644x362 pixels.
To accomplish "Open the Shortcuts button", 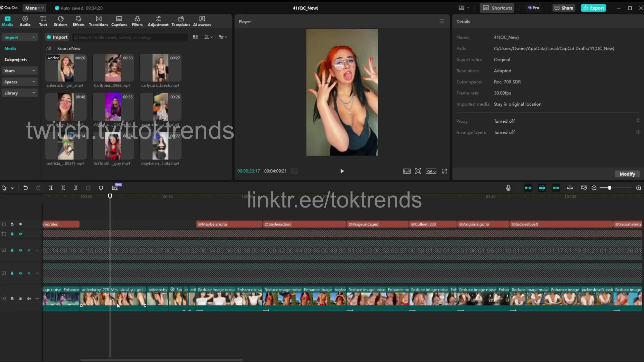I will (x=497, y=8).
